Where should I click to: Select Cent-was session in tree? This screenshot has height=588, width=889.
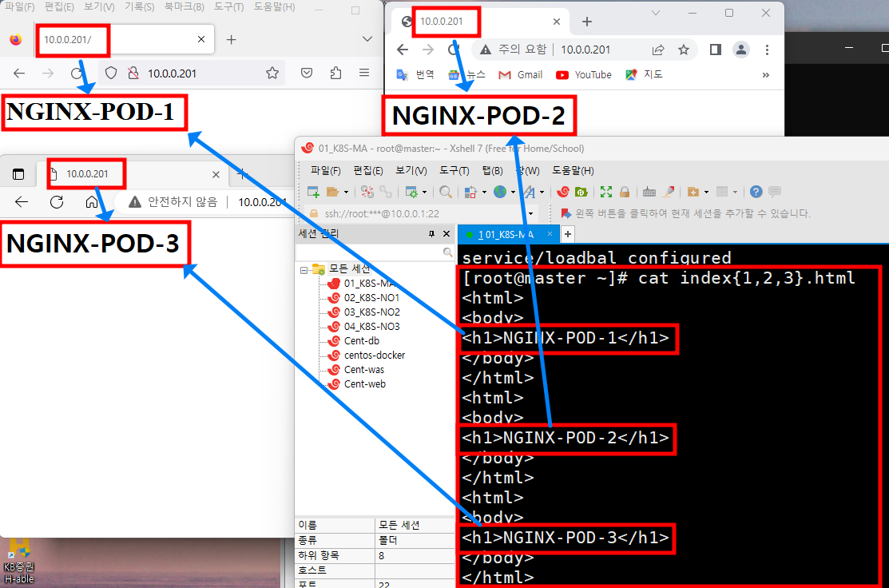pyautogui.click(x=363, y=370)
